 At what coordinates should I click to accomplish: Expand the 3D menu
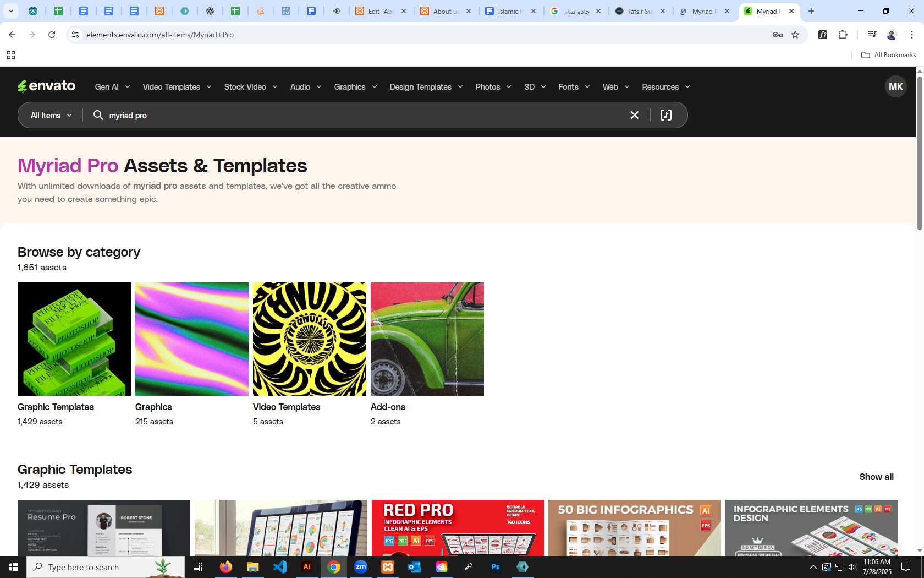coord(535,86)
